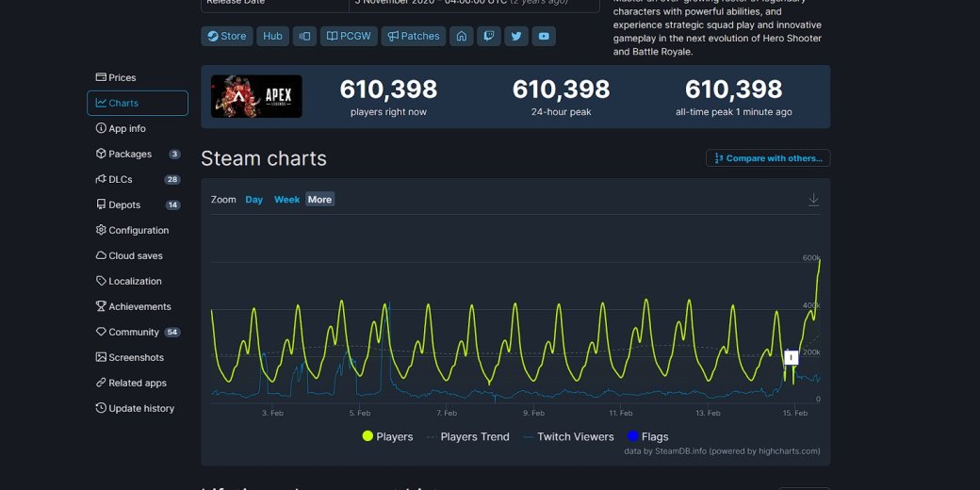
Task: Open the Prices section in sidebar
Action: pos(138,77)
